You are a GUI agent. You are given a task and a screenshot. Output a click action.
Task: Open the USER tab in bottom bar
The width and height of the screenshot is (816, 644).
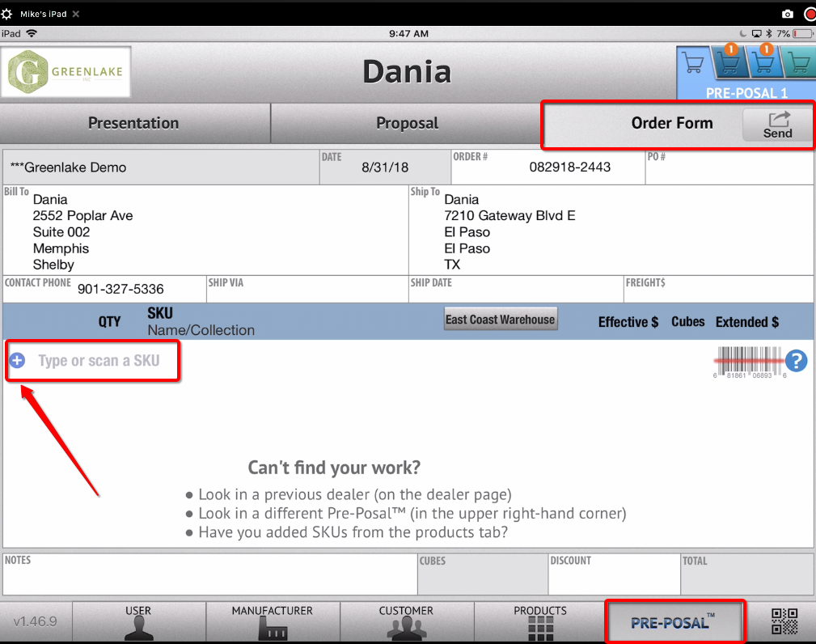[x=139, y=622]
